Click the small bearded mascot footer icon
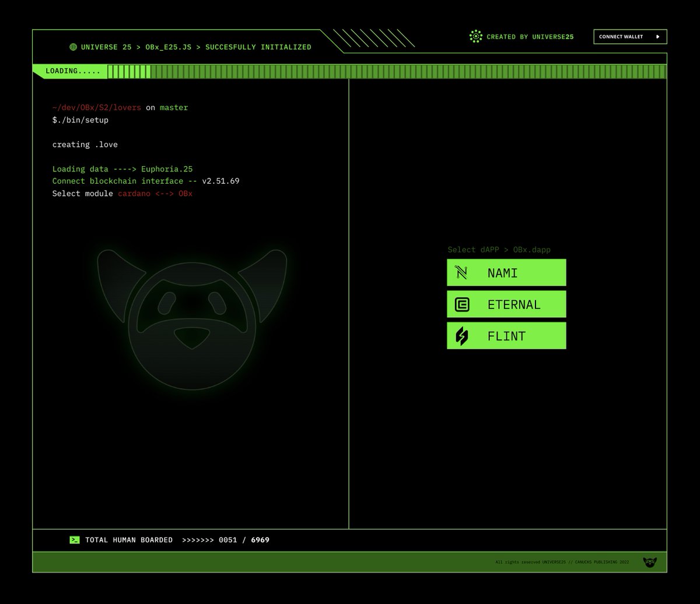Image resolution: width=700 pixels, height=604 pixels. 650,562
